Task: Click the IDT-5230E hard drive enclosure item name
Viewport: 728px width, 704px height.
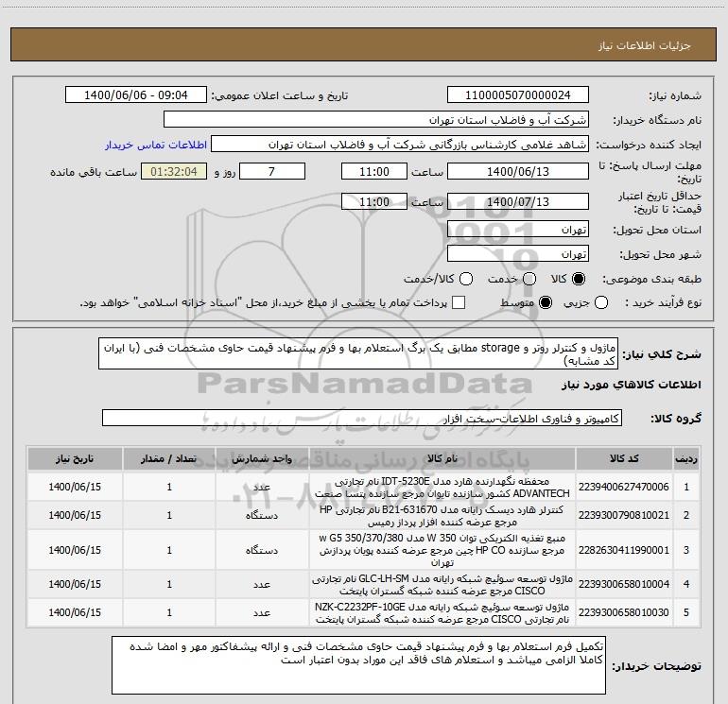Action: (442, 487)
